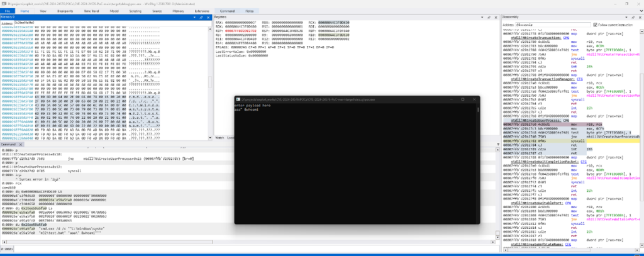Close the poc.exe console window
The height and width of the screenshot is (256, 644).
pos(474,99)
